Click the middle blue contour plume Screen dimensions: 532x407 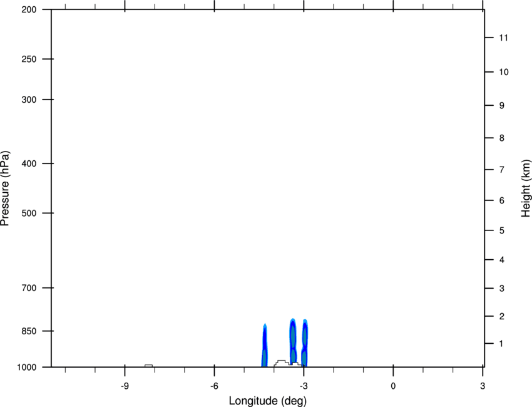[x=293, y=341]
